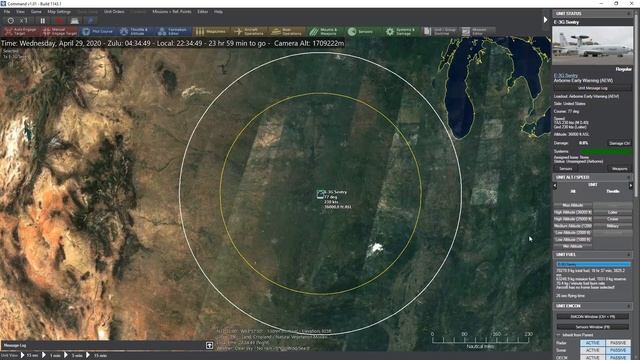Open Boat Operations toolbar button

pos(287,31)
